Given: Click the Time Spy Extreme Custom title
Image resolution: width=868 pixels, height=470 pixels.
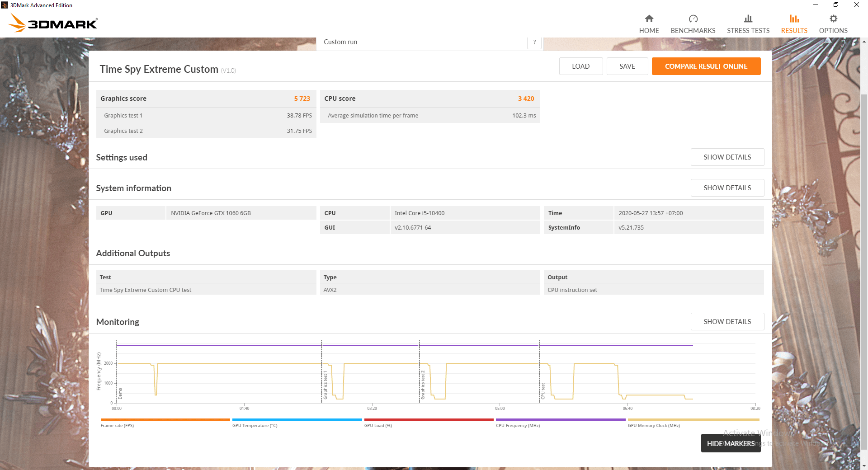Looking at the screenshot, I should pos(159,69).
